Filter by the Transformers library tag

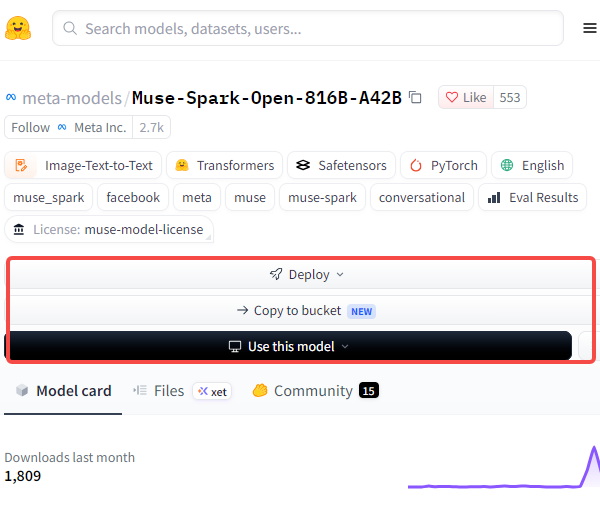coord(224,165)
